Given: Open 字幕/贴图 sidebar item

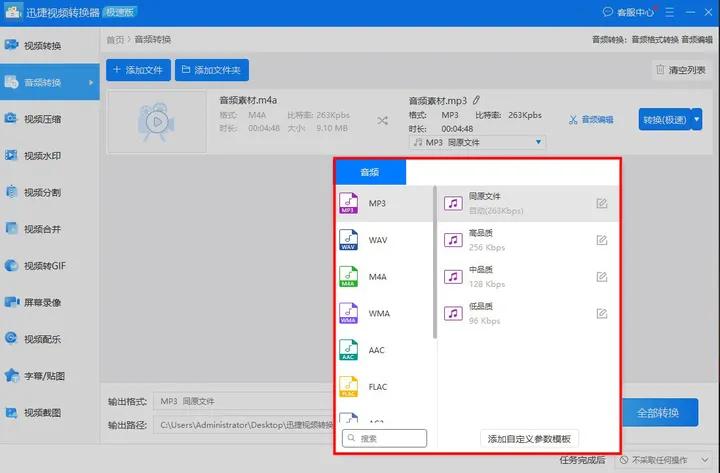Looking at the screenshot, I should tap(50, 376).
